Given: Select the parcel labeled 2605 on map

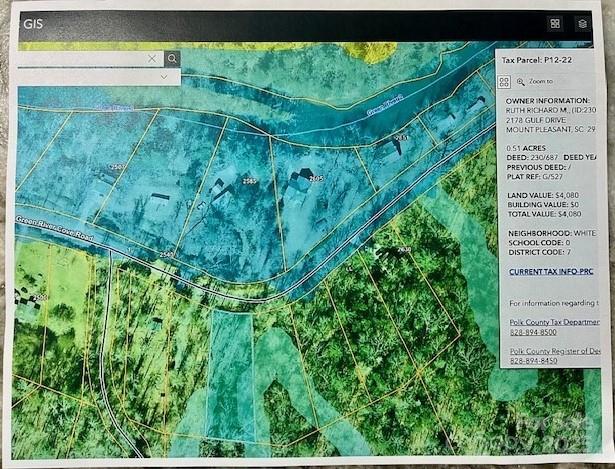Looking at the screenshot, I should 316,177.
